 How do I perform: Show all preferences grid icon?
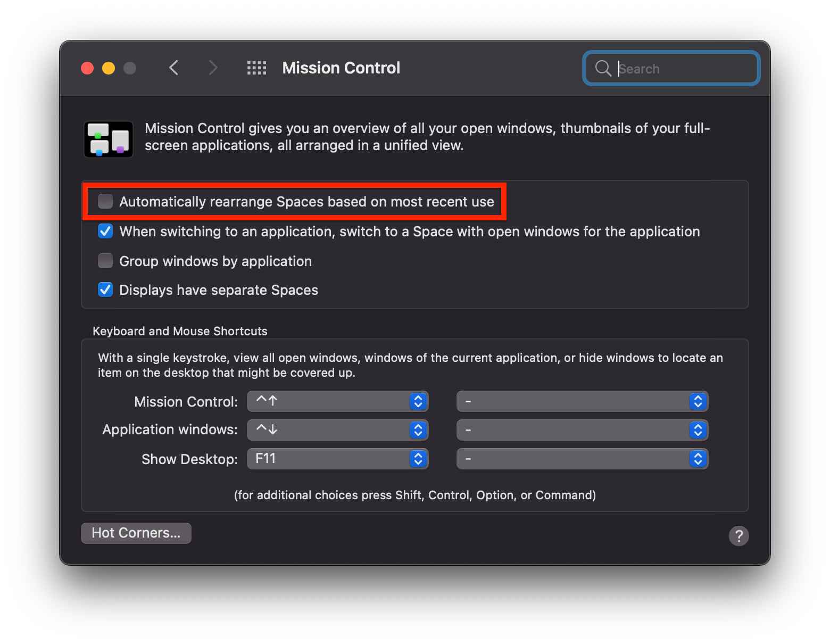(256, 68)
